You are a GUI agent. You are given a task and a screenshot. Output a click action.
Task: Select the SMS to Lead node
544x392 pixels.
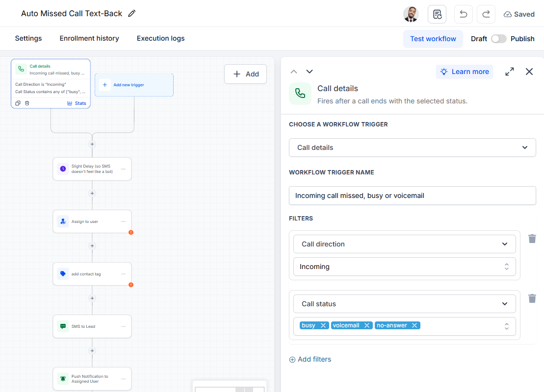tap(92, 326)
